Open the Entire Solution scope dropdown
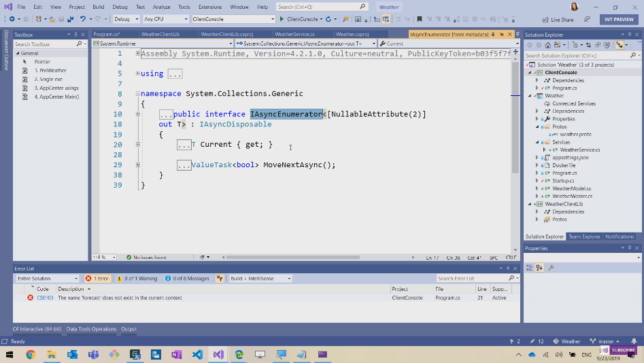The width and height of the screenshot is (644, 363). [x=47, y=278]
